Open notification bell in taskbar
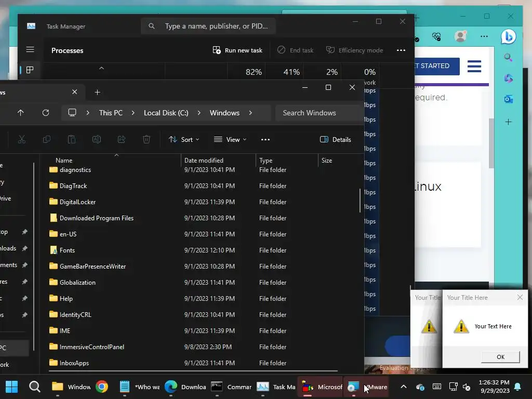Image resolution: width=532 pixels, height=399 pixels. [x=518, y=387]
